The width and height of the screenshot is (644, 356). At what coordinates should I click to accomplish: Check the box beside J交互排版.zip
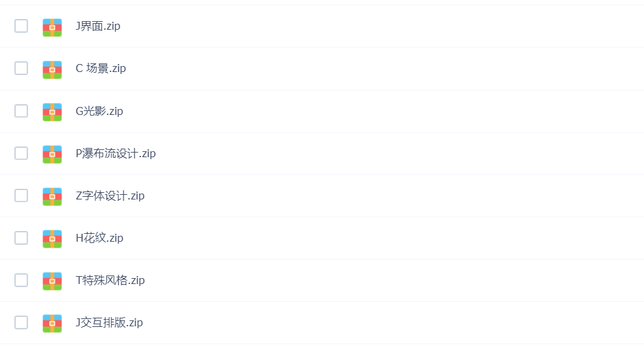[21, 322]
